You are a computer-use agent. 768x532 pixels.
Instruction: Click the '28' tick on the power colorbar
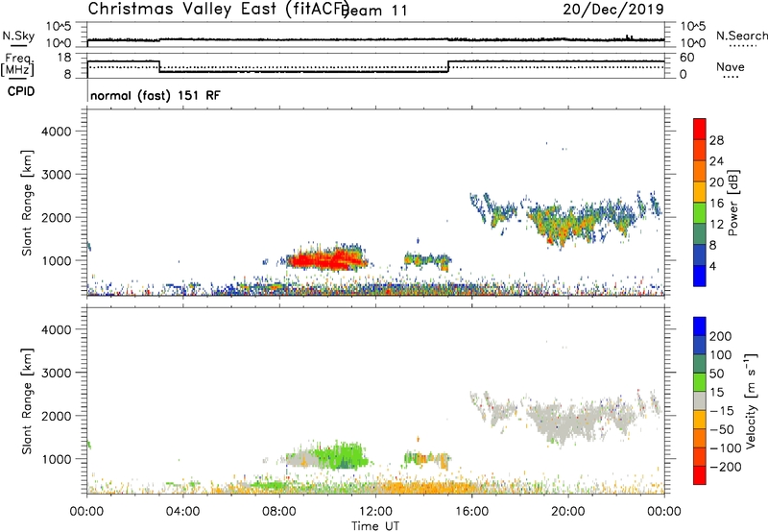(x=716, y=140)
